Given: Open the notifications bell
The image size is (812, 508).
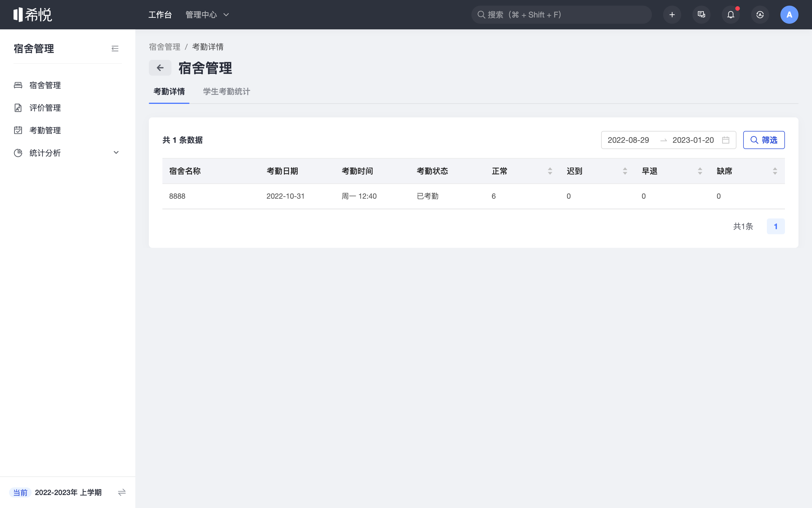Looking at the screenshot, I should [x=731, y=15].
